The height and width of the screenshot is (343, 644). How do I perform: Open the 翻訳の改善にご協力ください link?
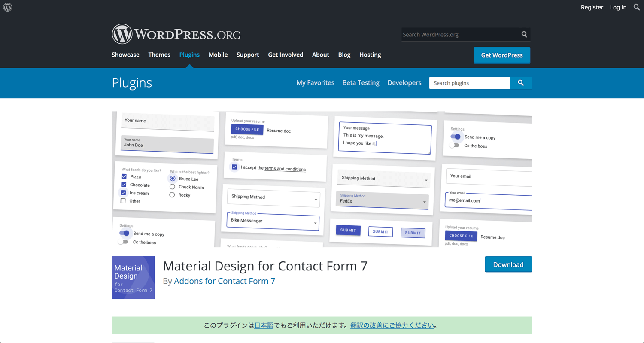[x=392, y=325]
